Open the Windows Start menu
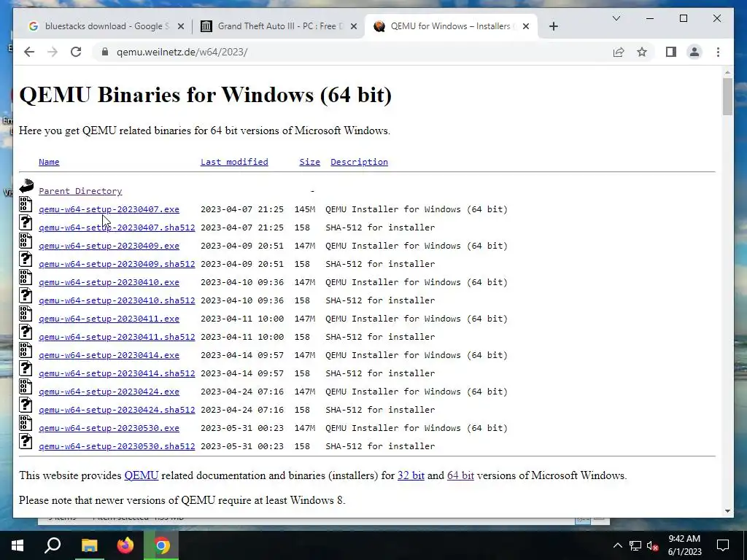Viewport: 747px width, 560px height. click(18, 545)
